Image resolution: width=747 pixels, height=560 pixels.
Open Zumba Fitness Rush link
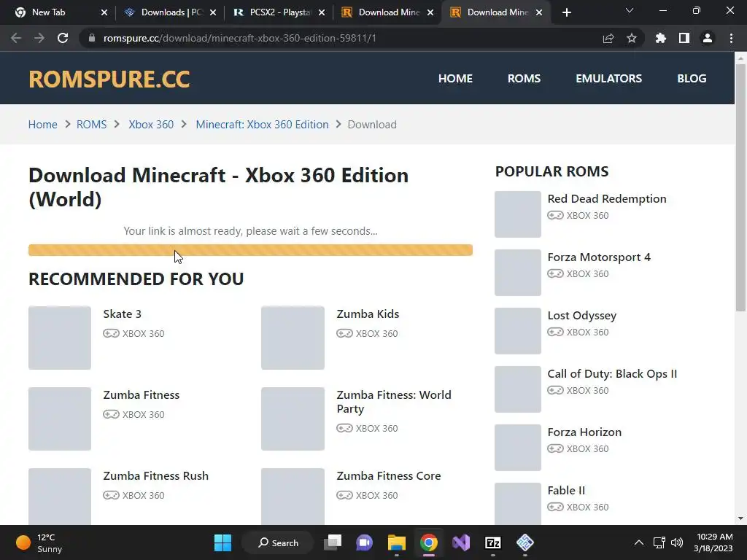tap(156, 476)
